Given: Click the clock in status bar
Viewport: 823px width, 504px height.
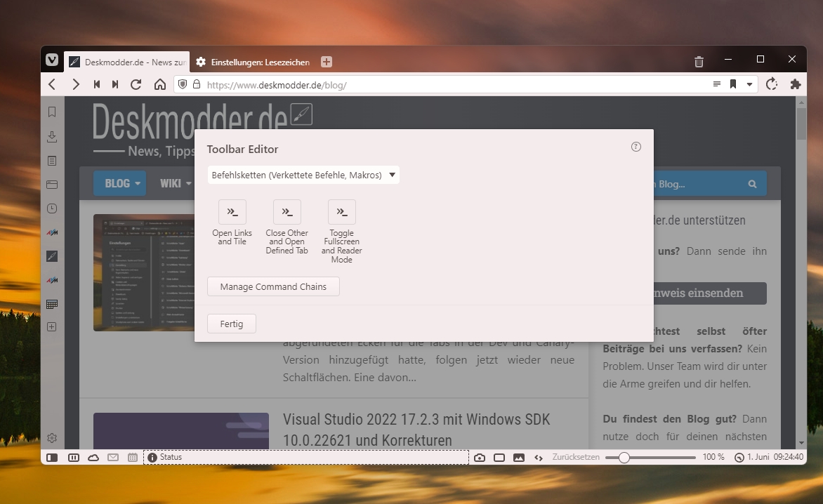Looking at the screenshot, I should pyautogui.click(x=769, y=458).
